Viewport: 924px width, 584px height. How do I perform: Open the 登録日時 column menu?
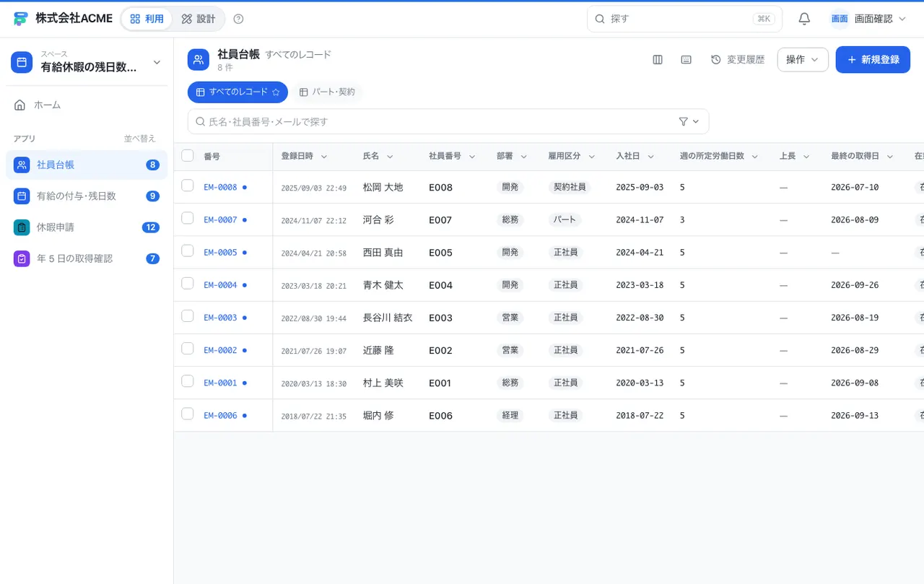[324, 157]
